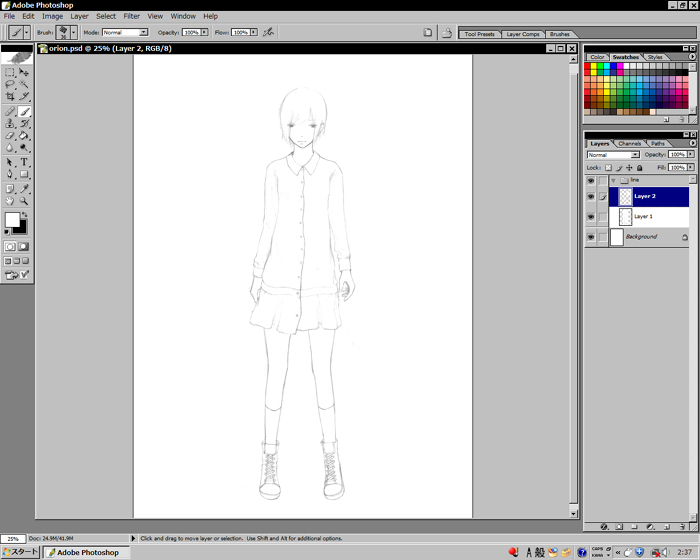The height and width of the screenshot is (560, 700).
Task: Toggle lock transparent pixels checkbox
Action: pyautogui.click(x=608, y=168)
